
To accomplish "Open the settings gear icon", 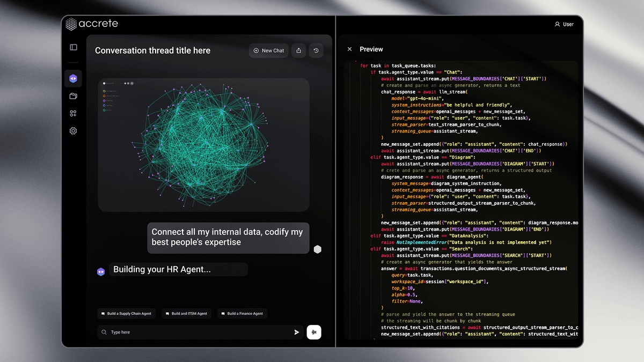I will point(74,131).
